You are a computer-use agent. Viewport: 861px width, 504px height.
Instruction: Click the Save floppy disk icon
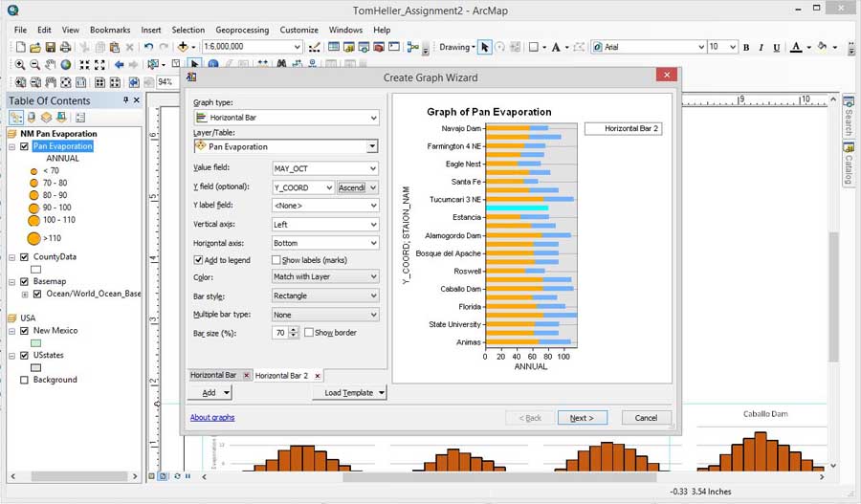pyautogui.click(x=50, y=47)
